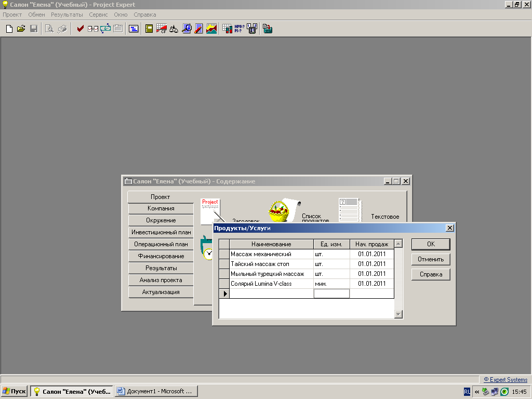Image resolution: width=532 pixels, height=399 pixels.
Task: Click the empty name cell in new row
Action: coord(271,294)
